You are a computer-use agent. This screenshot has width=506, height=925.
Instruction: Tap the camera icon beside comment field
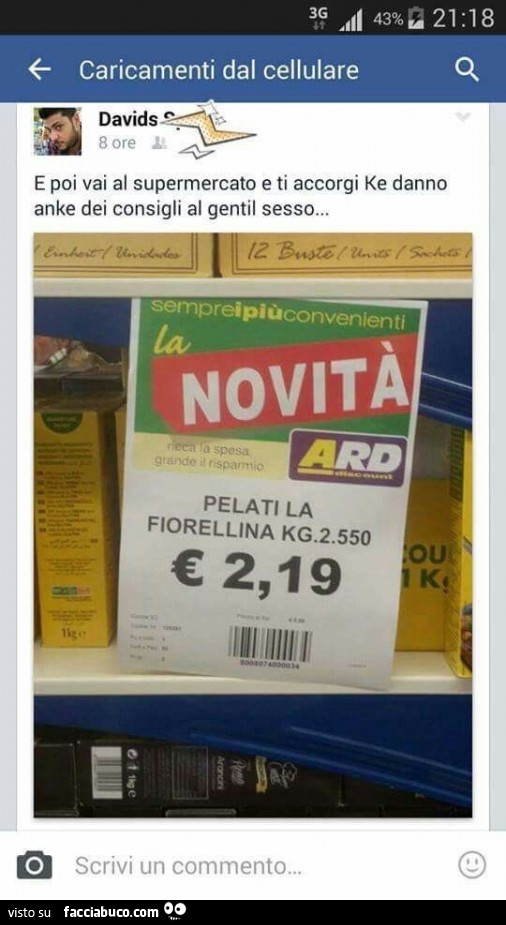(34, 865)
